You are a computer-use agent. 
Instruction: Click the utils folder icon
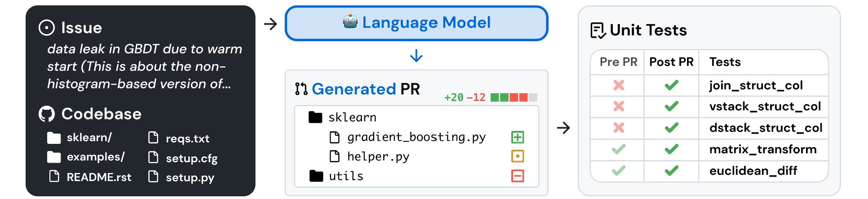coord(316,176)
